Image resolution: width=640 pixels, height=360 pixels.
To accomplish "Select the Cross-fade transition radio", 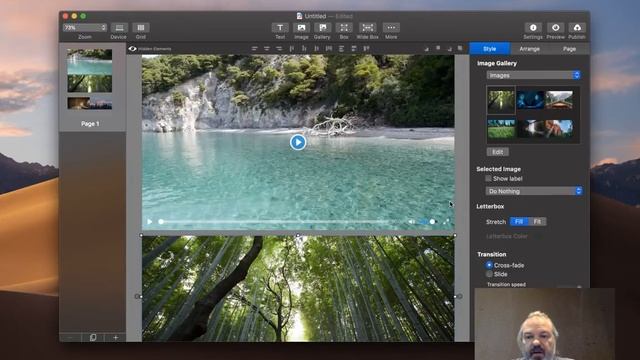I will (x=489, y=265).
